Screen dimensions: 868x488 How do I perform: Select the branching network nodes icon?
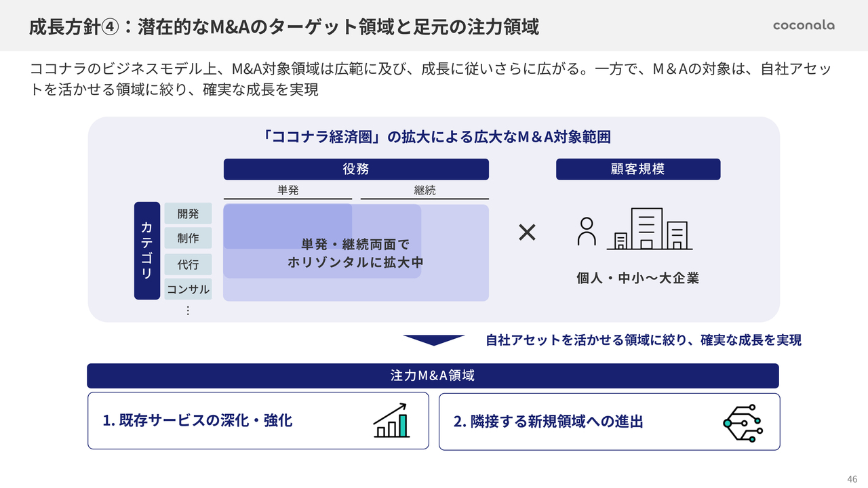(743, 421)
